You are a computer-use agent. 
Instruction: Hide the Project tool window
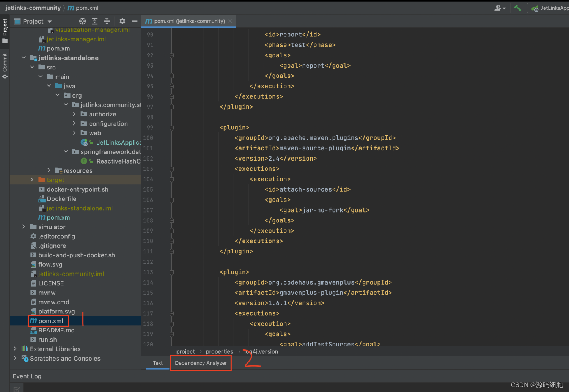[134, 21]
